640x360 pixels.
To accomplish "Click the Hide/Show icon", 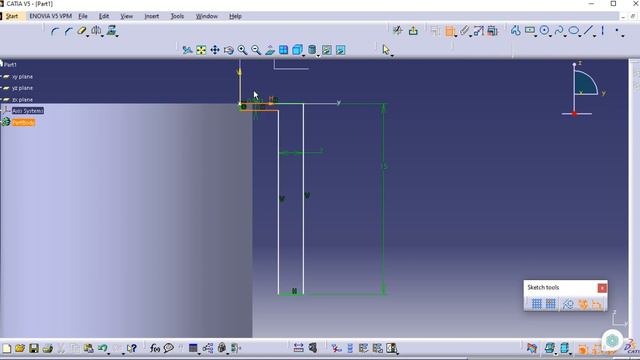I will pyautogui.click(x=327, y=50).
